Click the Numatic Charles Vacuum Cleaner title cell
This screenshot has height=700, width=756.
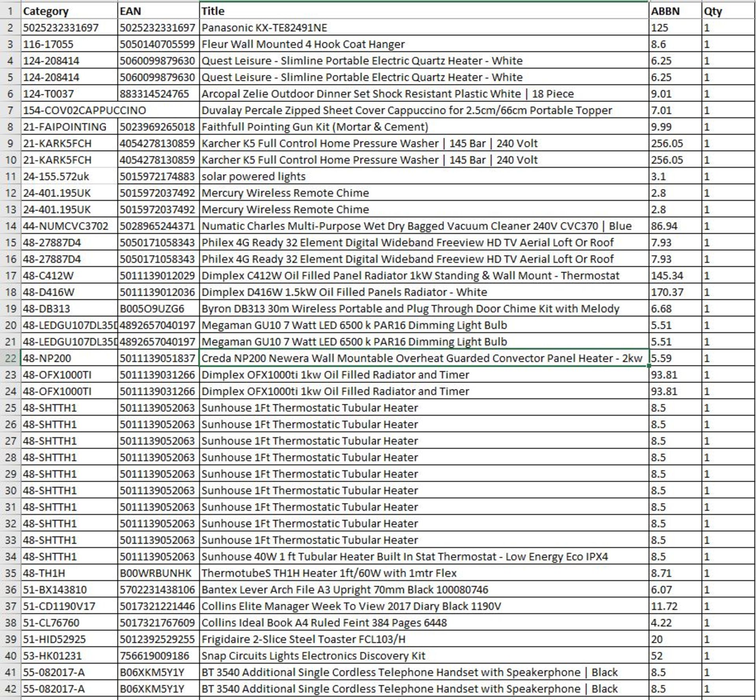[424, 226]
